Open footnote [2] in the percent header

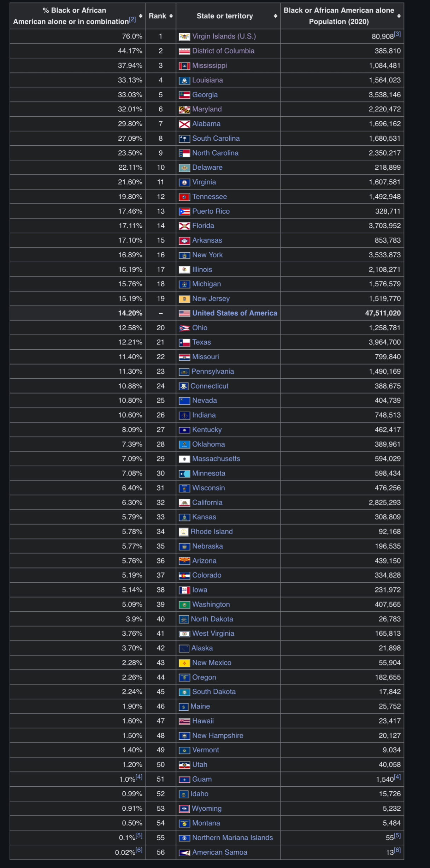click(132, 19)
